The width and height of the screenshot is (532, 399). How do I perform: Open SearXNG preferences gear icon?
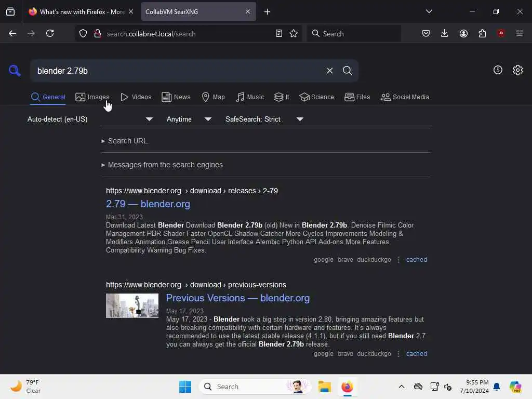(518, 70)
